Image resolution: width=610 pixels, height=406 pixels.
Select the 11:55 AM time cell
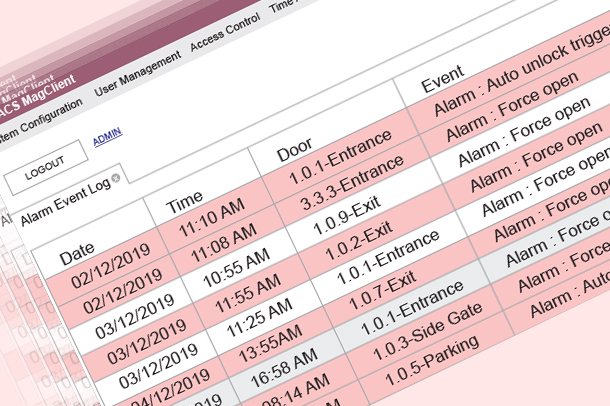(247, 293)
